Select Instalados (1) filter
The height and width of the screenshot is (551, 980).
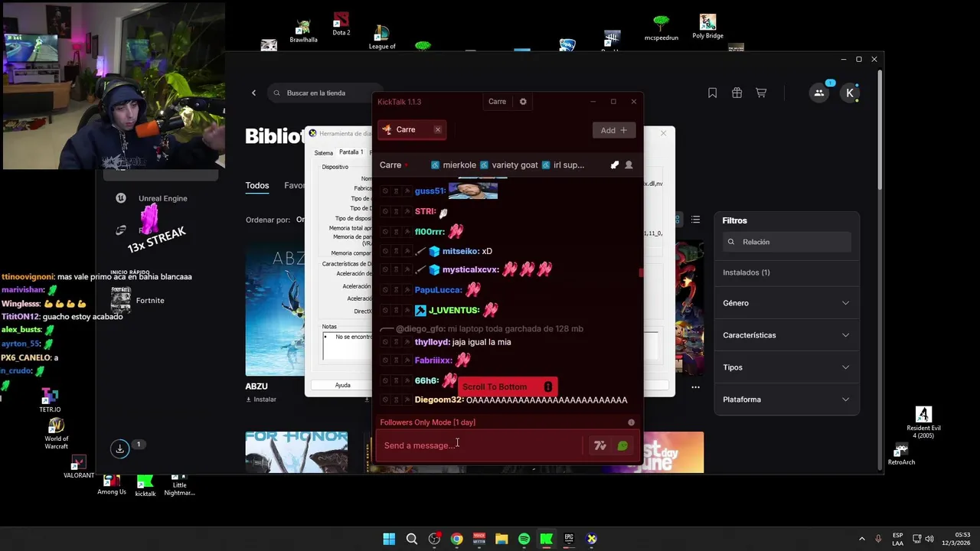click(746, 272)
